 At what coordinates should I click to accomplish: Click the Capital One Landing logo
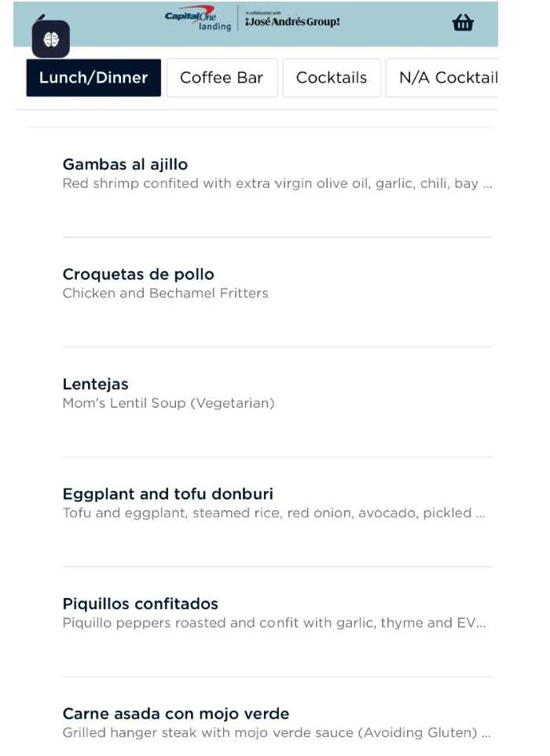198,19
